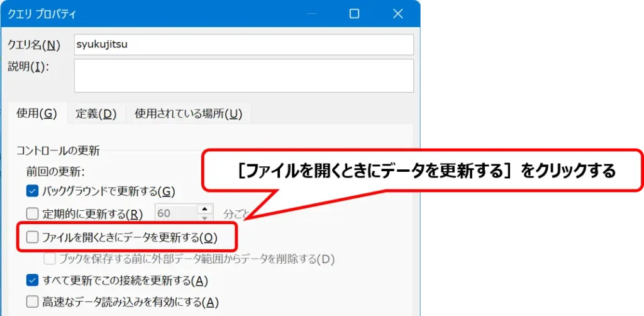Image resolution: width=644 pixels, height=316 pixels.
Task: Switch to the 定義(D) tab
Action: coord(96,114)
